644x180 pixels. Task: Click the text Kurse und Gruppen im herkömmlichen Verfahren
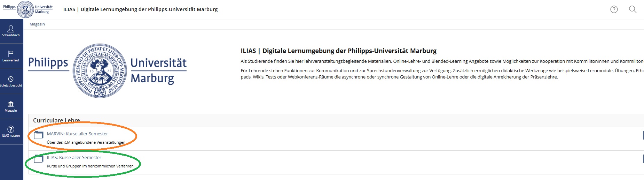pyautogui.click(x=90, y=166)
